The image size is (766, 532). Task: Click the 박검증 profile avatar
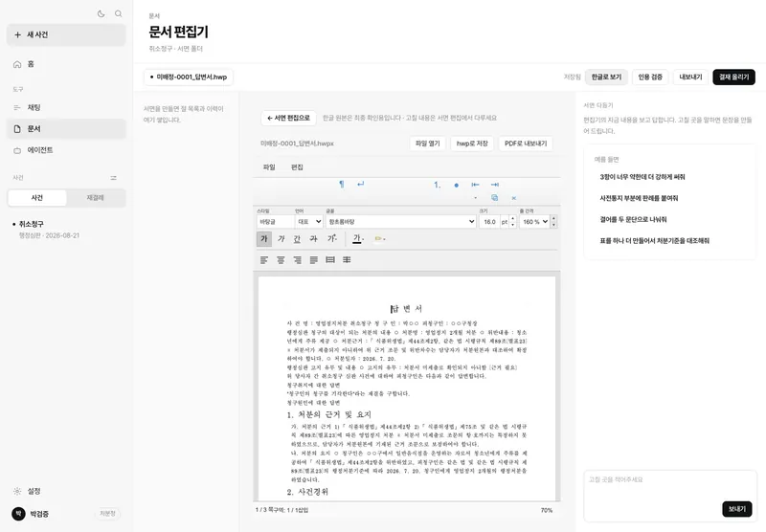pos(18,514)
